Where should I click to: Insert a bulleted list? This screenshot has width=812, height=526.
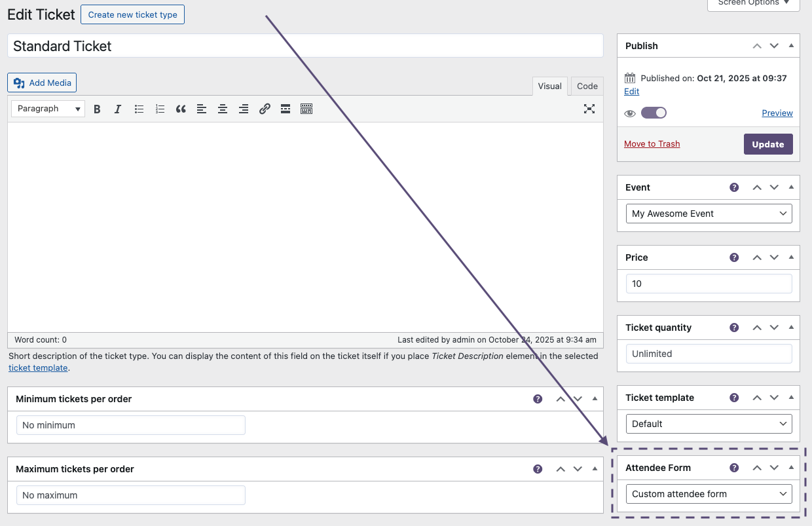click(x=139, y=109)
